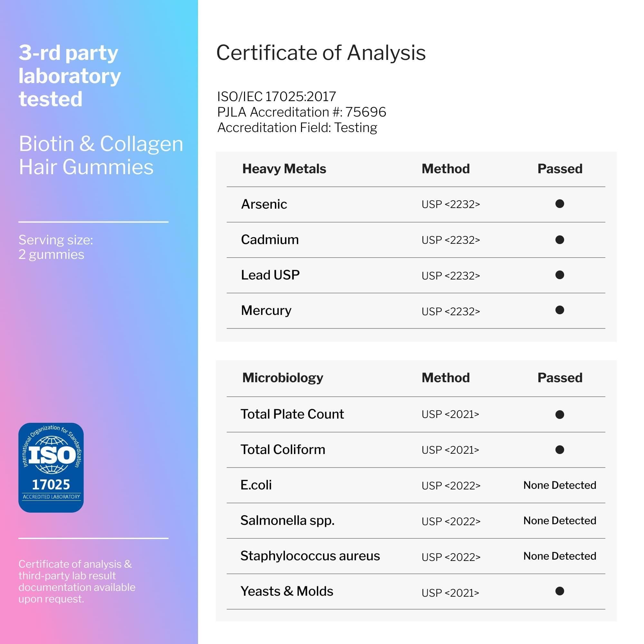
Task: Click the Biotin & Collagen Hair Gummies heading
Action: [101, 155]
